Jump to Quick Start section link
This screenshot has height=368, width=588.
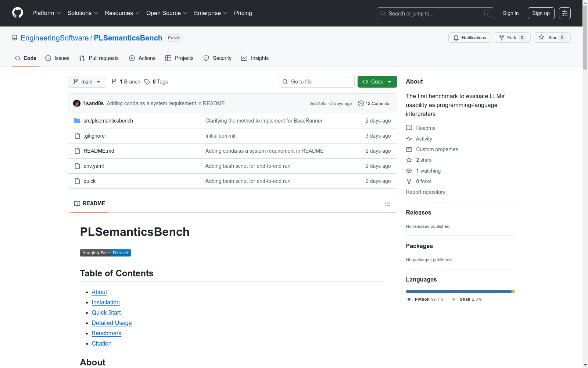(x=106, y=312)
